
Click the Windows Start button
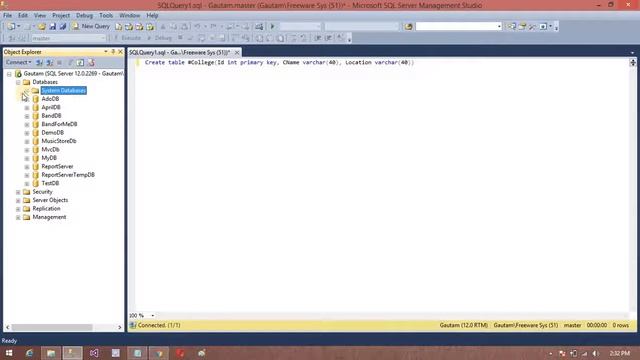[9, 353]
